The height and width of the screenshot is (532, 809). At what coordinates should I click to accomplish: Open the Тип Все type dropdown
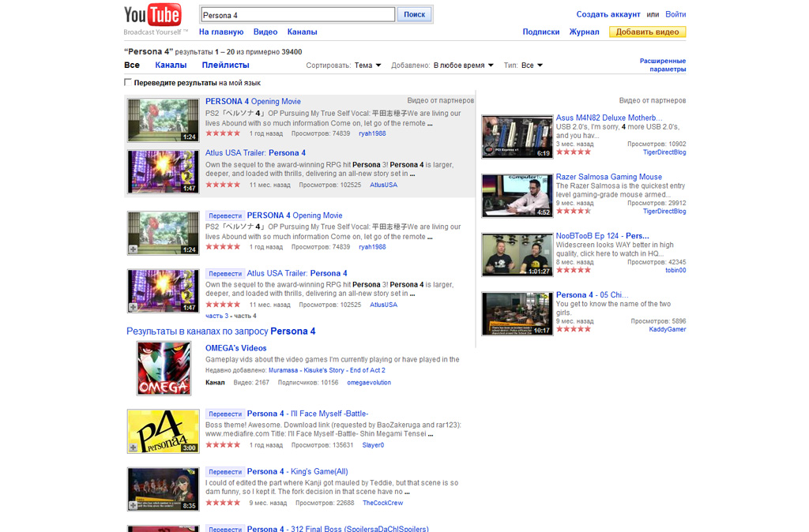(532, 66)
